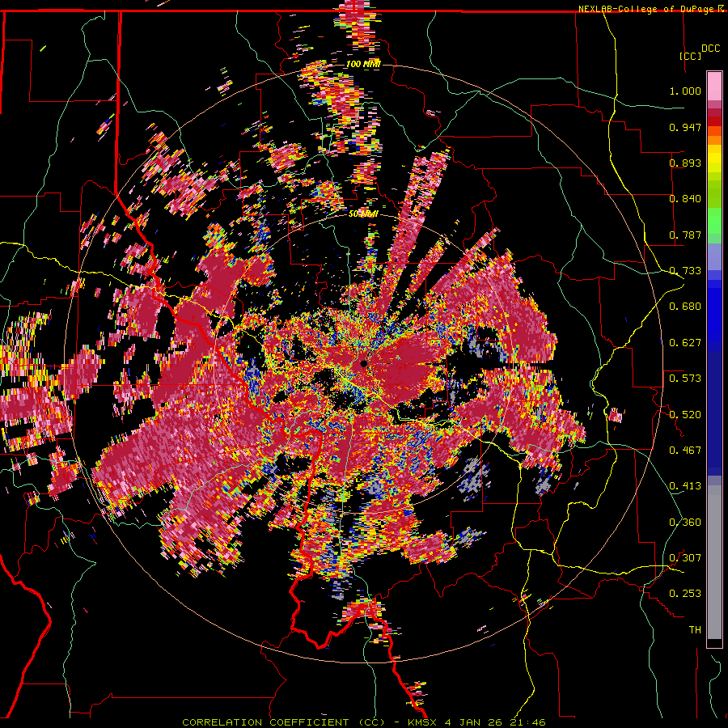Viewport: 728px width, 728px height.
Task: Click the 0.520 legend value
Action: [x=685, y=415]
